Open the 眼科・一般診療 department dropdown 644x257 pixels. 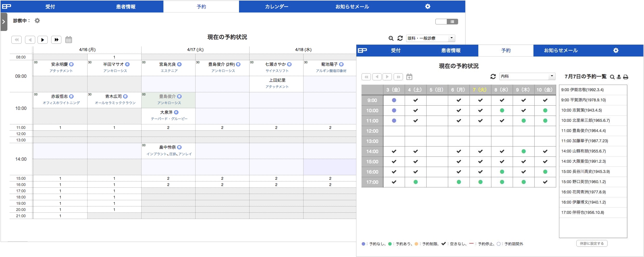431,38
